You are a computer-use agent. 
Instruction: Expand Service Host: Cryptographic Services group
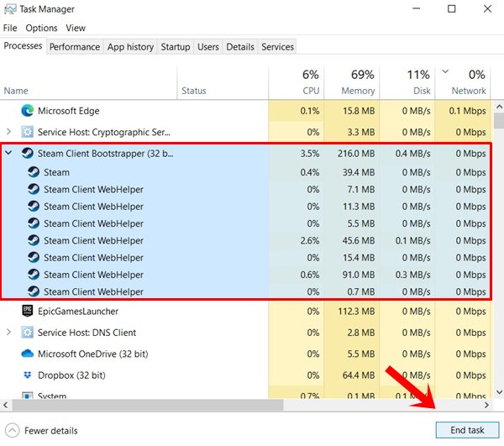pos(8,131)
